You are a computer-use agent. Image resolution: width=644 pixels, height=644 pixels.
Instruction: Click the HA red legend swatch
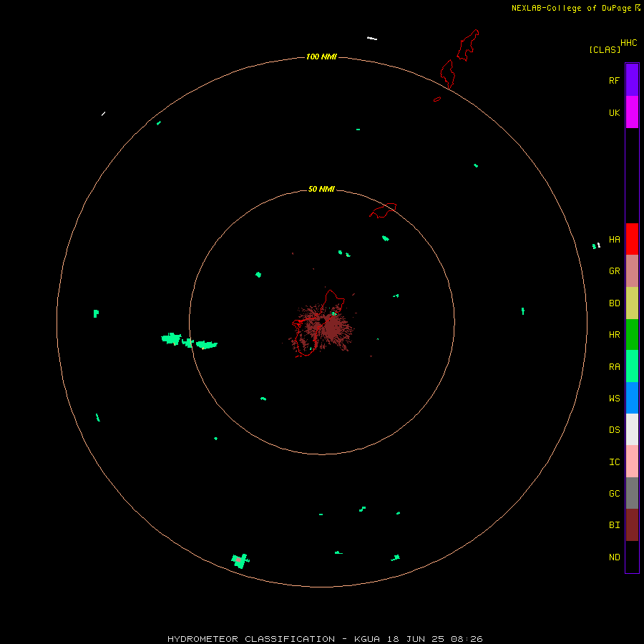(x=632, y=239)
